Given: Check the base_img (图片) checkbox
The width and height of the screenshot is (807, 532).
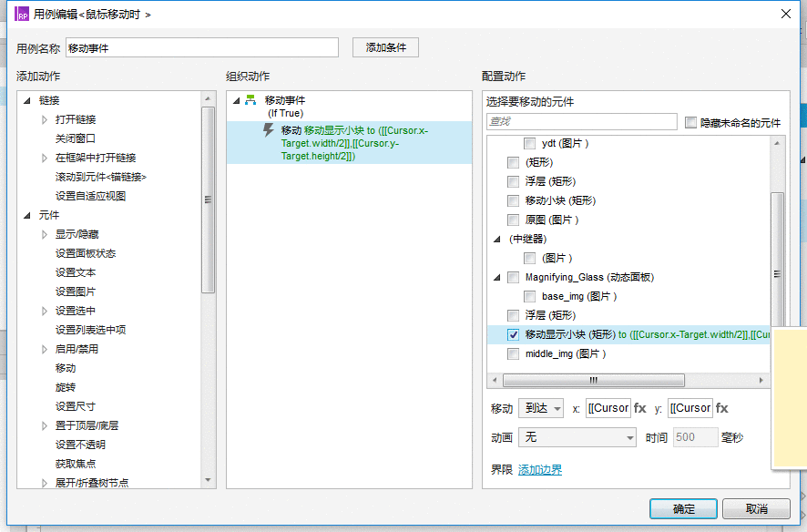Looking at the screenshot, I should (529, 296).
